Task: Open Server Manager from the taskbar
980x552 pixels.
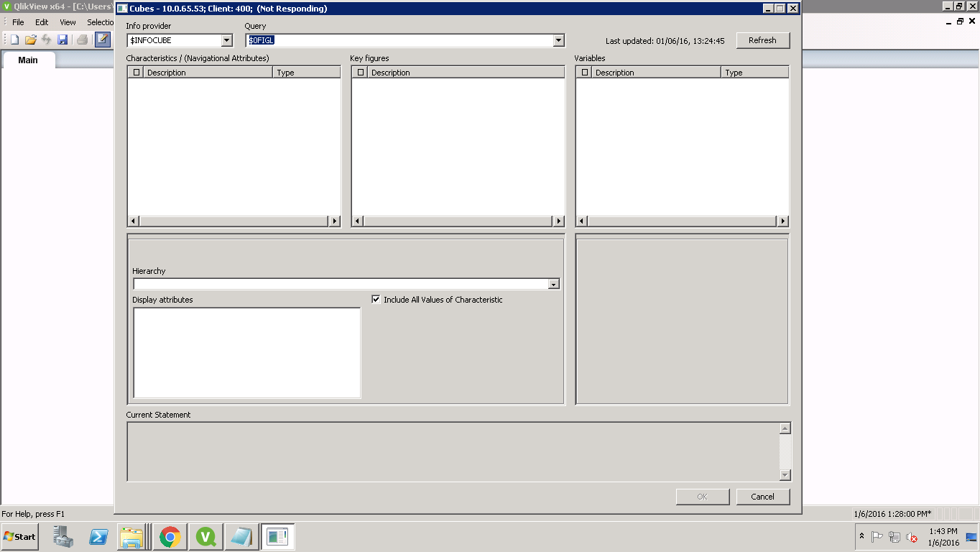Action: click(x=63, y=537)
